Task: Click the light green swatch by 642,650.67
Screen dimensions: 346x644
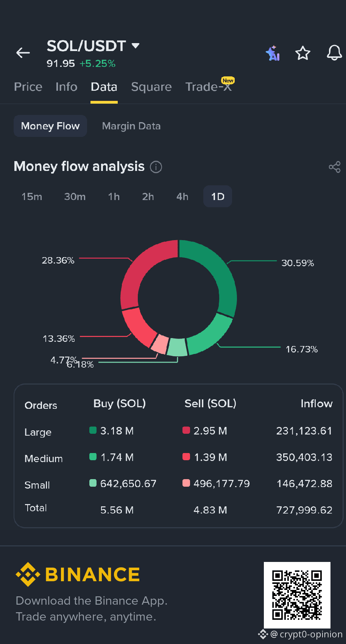Action: pyautogui.click(x=93, y=483)
